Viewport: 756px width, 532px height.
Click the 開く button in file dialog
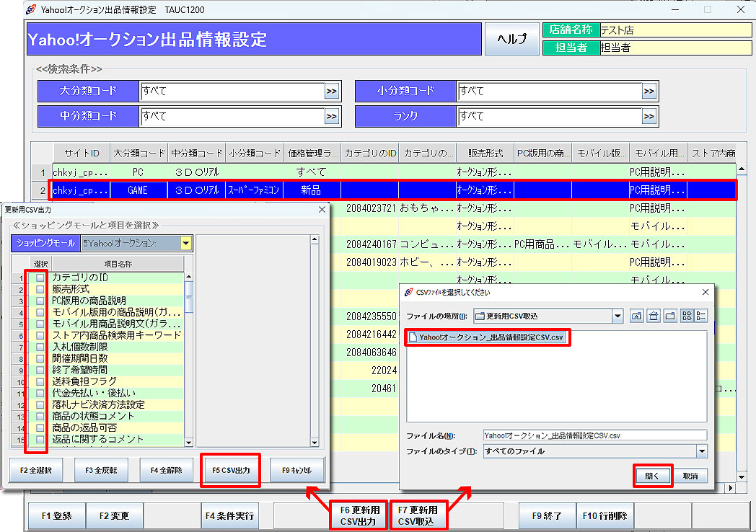(653, 476)
